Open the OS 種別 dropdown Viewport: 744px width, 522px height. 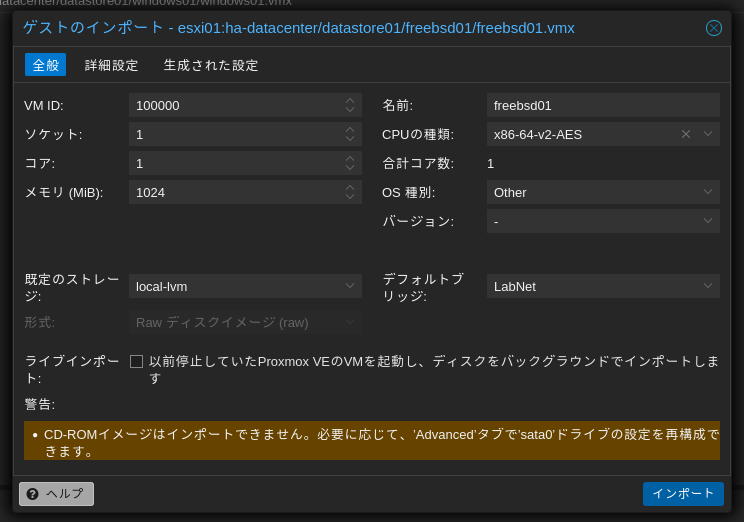[x=708, y=192]
